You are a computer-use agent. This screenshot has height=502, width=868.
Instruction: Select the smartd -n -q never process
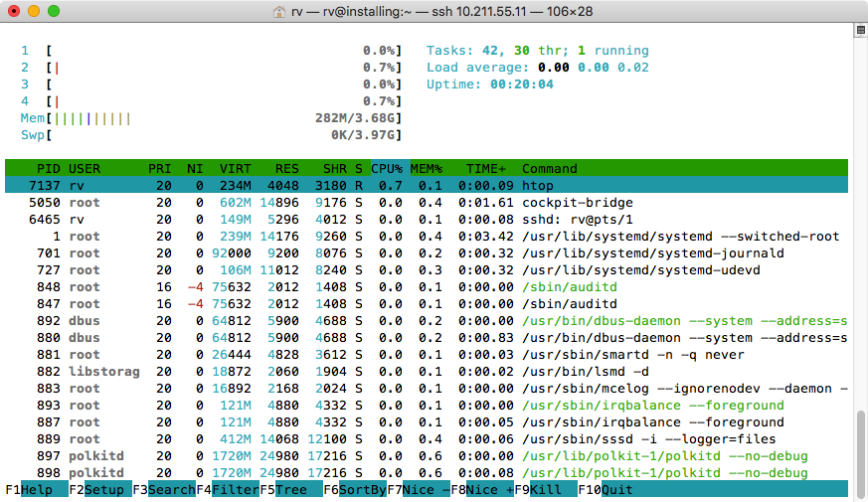coord(427,354)
